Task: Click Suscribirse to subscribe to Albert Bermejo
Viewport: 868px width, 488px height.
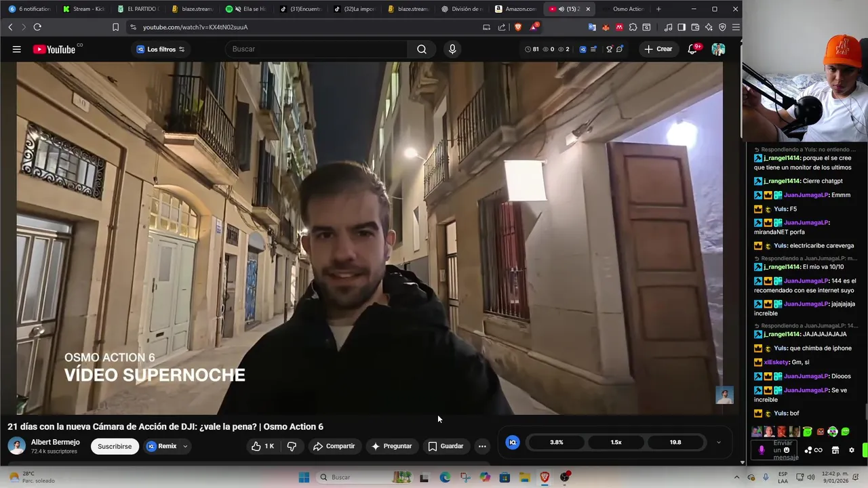Action: pos(115,446)
